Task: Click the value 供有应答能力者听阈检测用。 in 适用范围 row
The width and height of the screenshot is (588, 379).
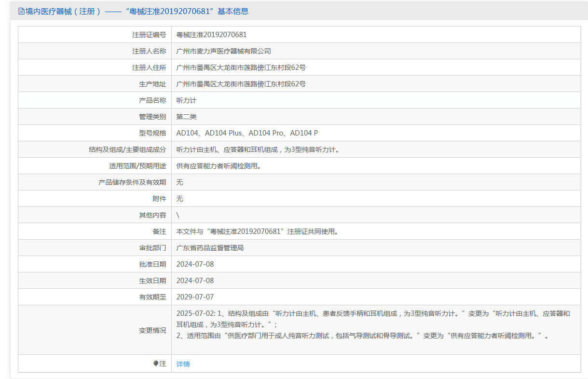Action: click(219, 166)
